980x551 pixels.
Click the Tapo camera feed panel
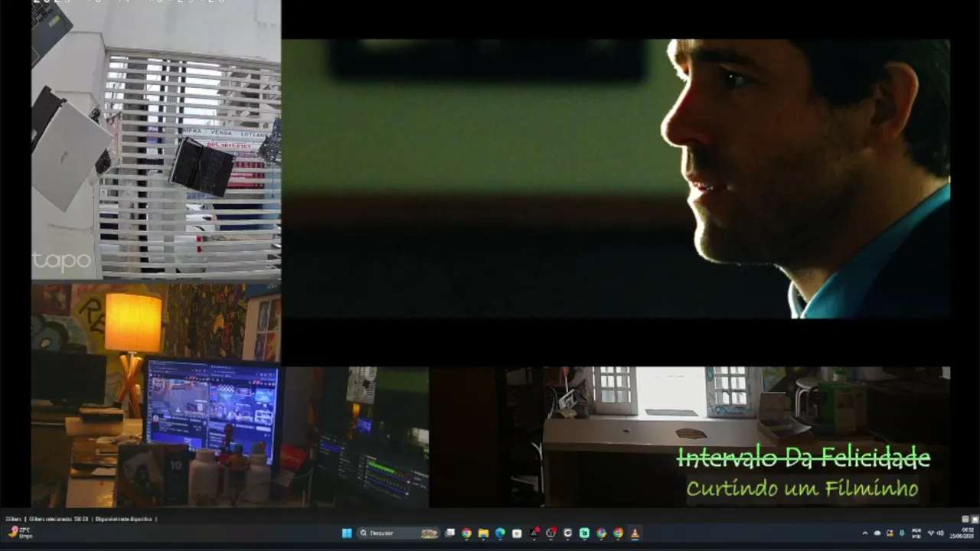pyautogui.click(x=156, y=141)
